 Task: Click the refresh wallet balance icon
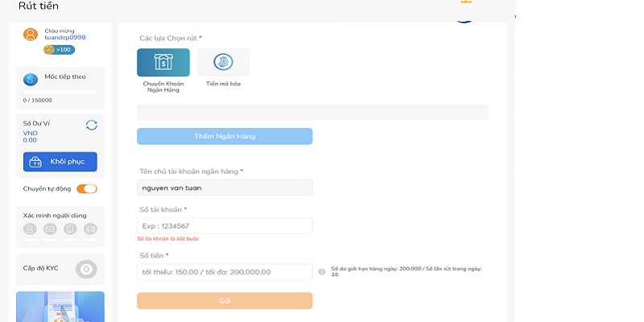pyautogui.click(x=91, y=125)
